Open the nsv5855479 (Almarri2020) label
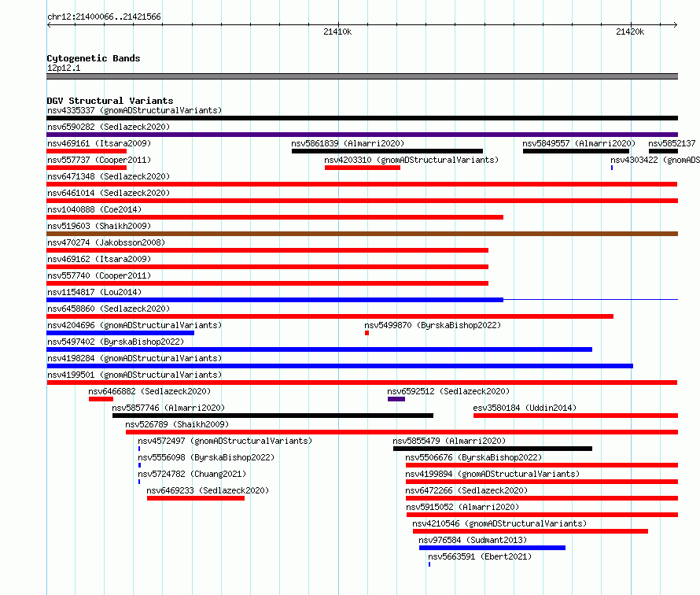Screen dimensions: 700x595 pos(449,441)
